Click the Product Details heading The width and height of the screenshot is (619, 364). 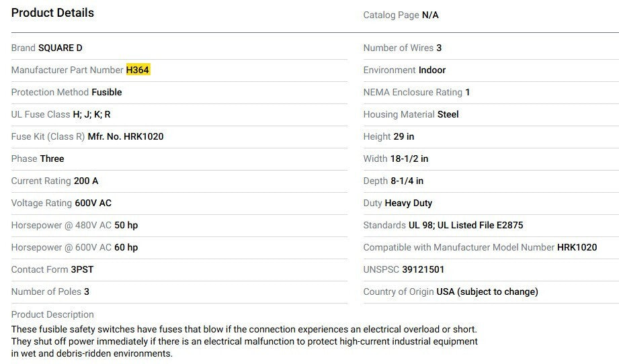(x=52, y=13)
